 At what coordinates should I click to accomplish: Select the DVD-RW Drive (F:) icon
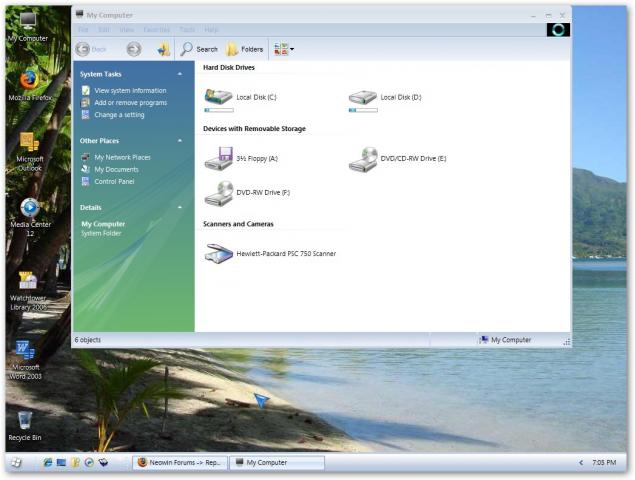pos(219,193)
